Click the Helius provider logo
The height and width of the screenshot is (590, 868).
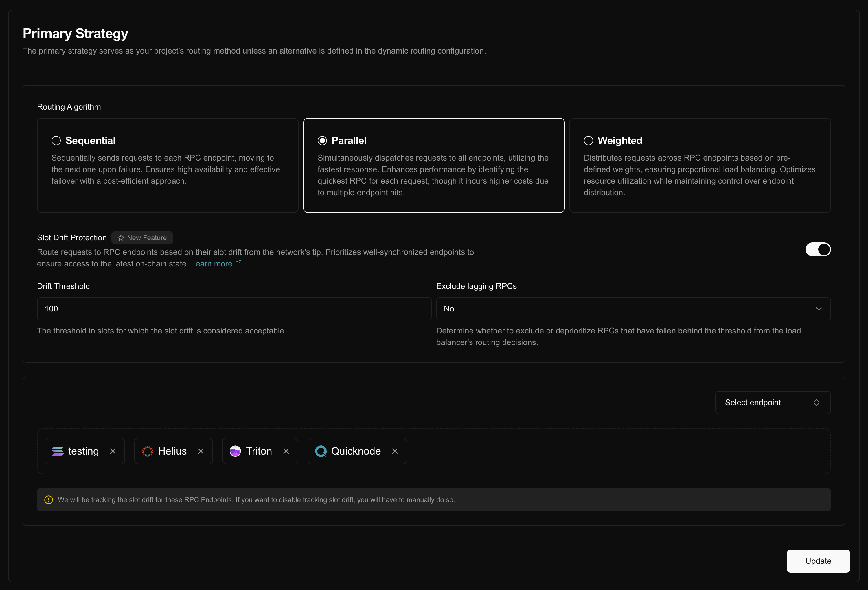pyautogui.click(x=148, y=451)
